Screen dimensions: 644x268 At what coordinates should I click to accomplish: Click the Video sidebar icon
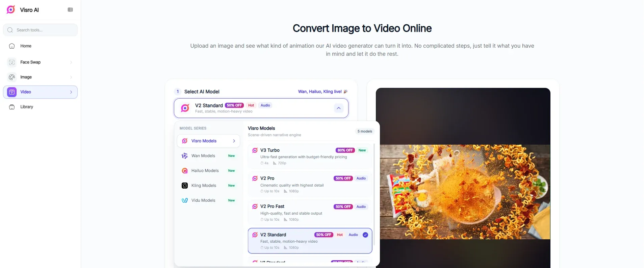coord(12,92)
